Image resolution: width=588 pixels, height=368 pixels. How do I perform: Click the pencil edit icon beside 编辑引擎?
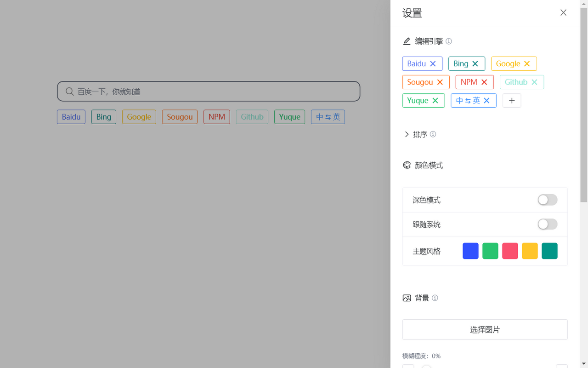(x=407, y=41)
